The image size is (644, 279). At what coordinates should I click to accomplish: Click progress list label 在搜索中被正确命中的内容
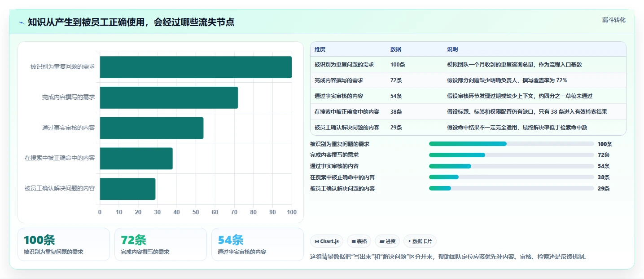tap(342, 177)
